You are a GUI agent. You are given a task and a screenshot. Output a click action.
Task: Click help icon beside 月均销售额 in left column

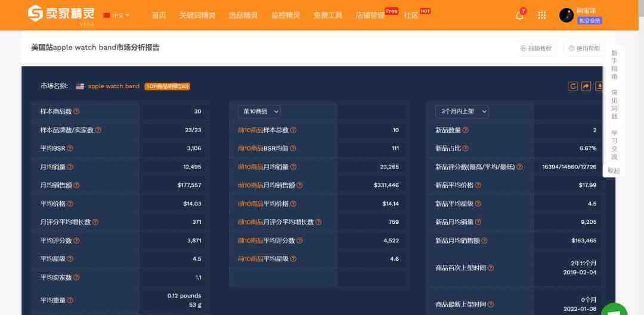point(76,185)
